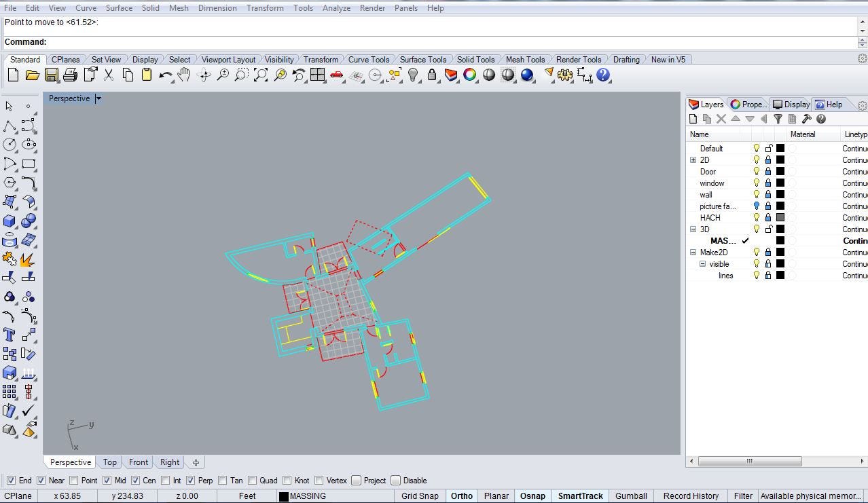Open the CPlane coordinate dropdown in status bar
Screen dimensions: 868x503
click(x=18, y=496)
